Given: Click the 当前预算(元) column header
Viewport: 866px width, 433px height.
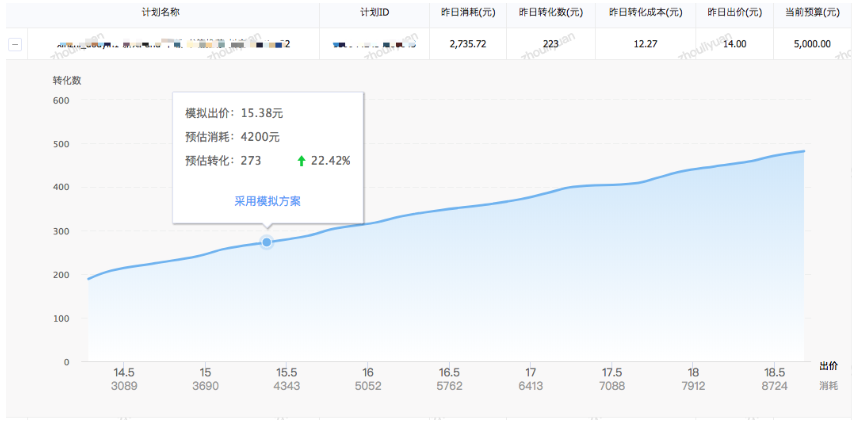Looking at the screenshot, I should [x=812, y=13].
